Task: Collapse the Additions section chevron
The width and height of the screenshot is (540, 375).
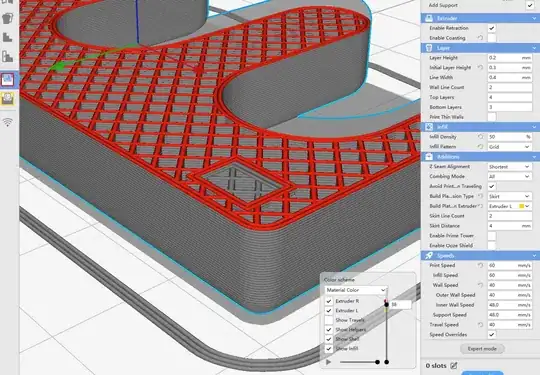Action: click(x=534, y=157)
